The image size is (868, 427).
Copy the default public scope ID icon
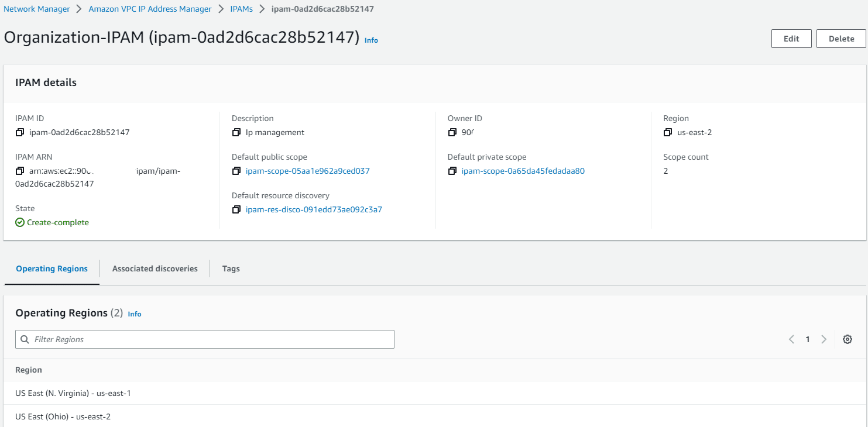coord(236,171)
